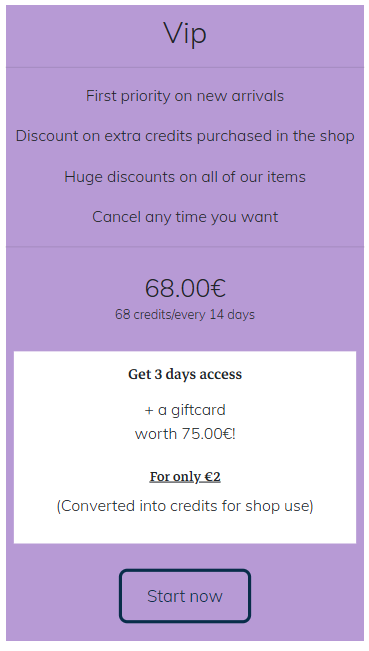The image size is (369, 651).
Task: Click worth 75.00€! text
Action: (185, 434)
